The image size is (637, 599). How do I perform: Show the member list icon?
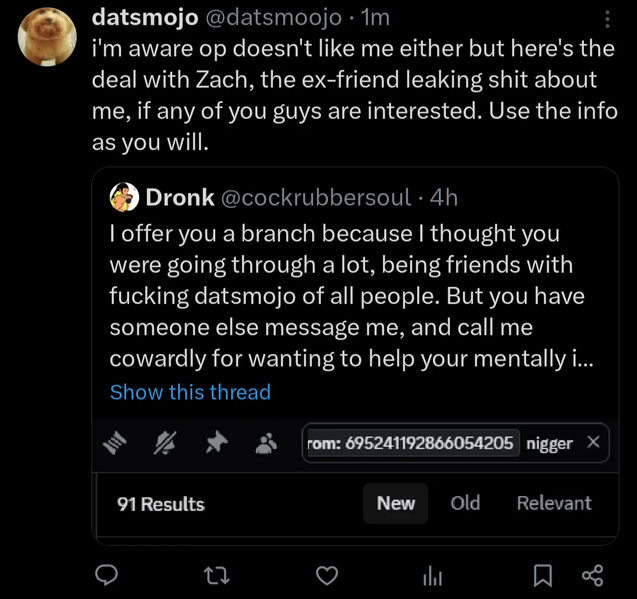coord(266,444)
